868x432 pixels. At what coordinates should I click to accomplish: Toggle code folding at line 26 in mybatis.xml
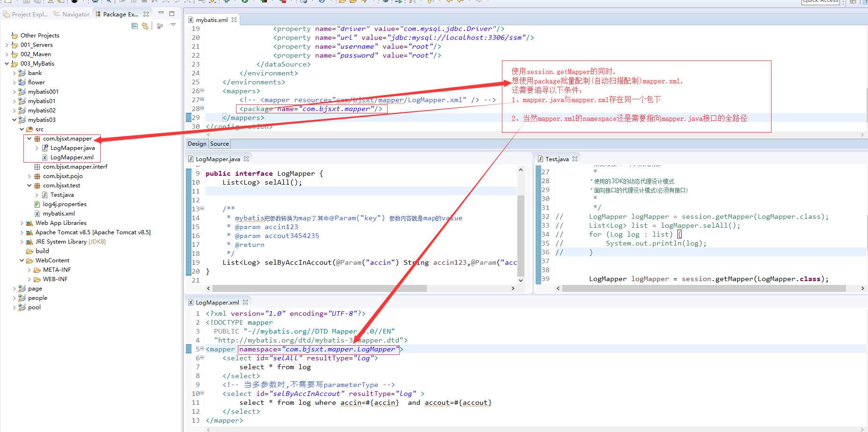click(202, 91)
